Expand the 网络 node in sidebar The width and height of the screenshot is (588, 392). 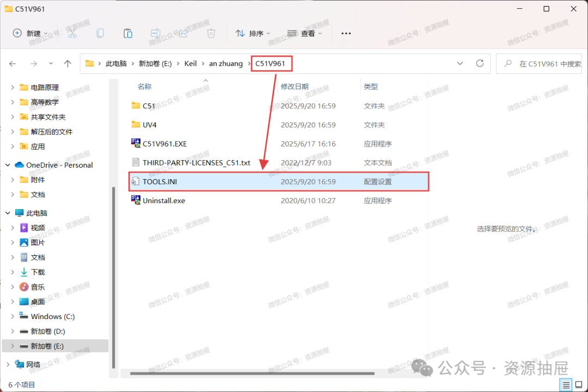8,364
